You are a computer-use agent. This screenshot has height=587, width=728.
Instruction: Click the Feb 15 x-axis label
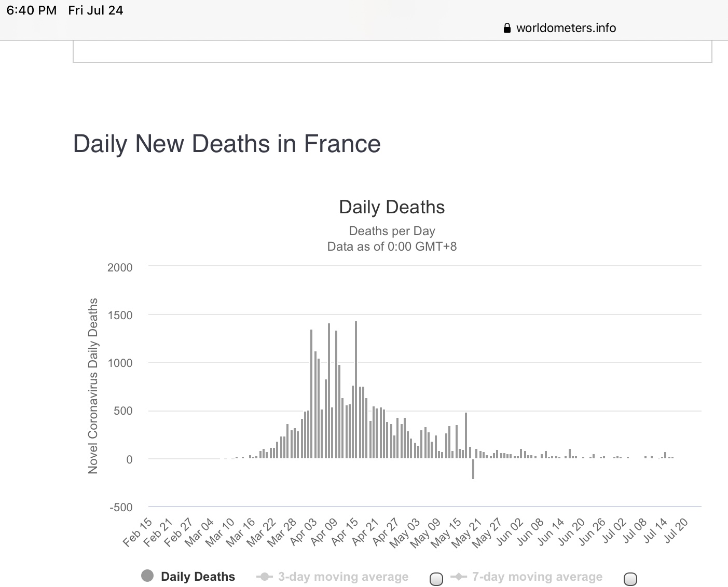[x=138, y=531]
